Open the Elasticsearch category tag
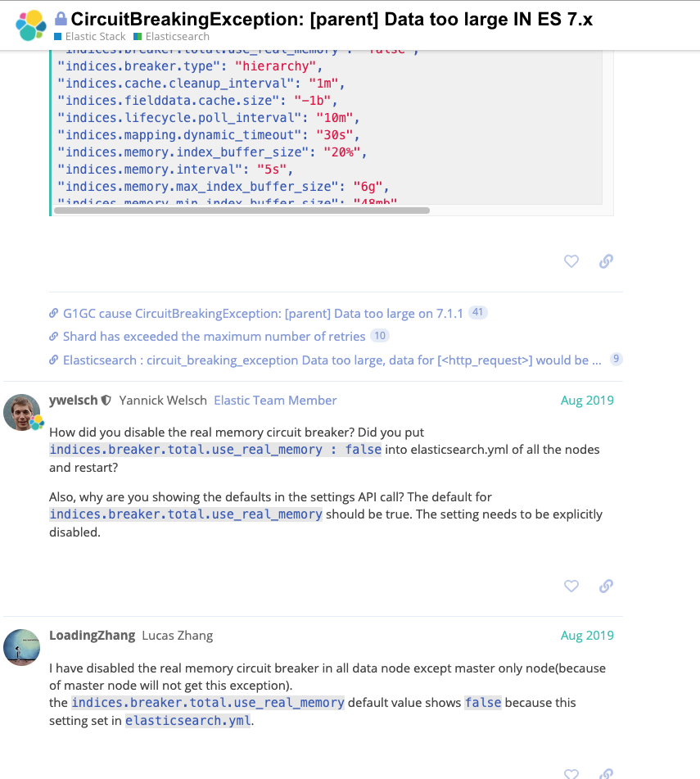Viewport: 700px width, 779px height. 172,36
